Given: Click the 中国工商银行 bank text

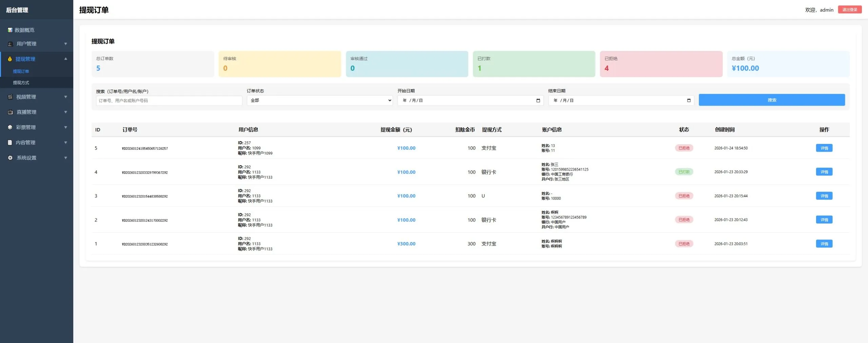Looking at the screenshot, I should tap(562, 174).
